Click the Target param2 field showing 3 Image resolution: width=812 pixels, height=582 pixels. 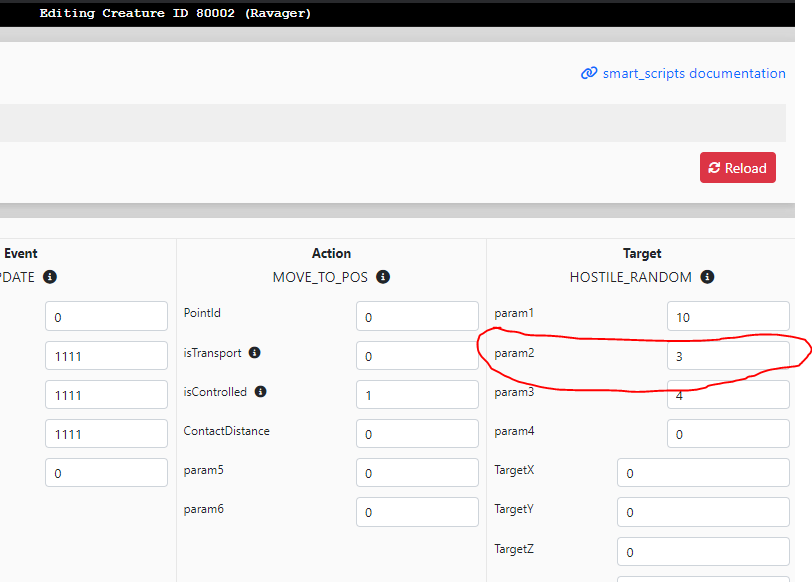[x=728, y=355]
